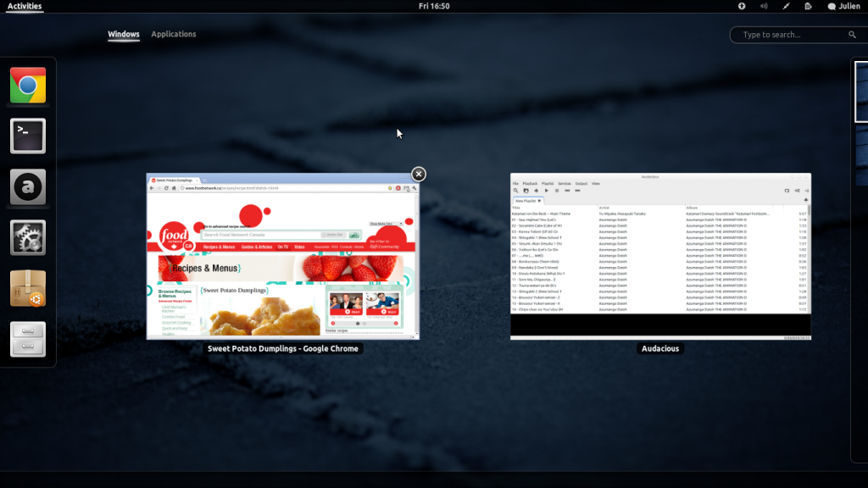Open the file manager drawer icon
This screenshot has width=868, height=488.
[x=28, y=339]
